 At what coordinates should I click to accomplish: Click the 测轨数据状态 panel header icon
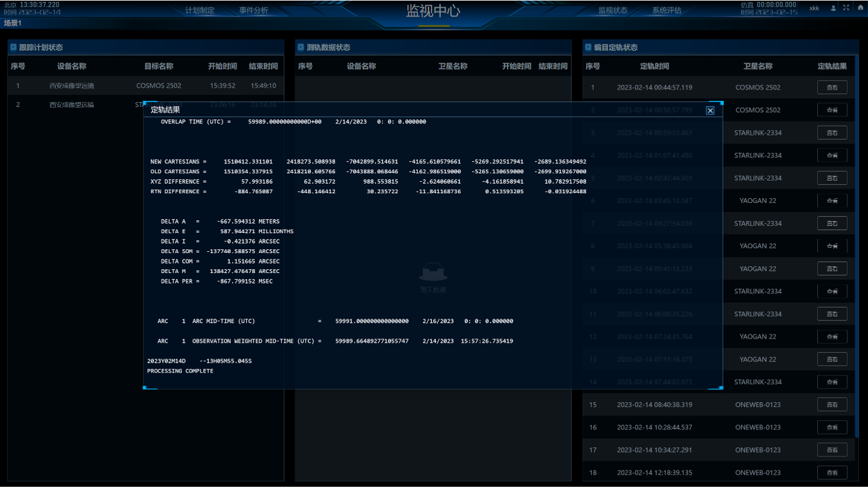(x=300, y=47)
